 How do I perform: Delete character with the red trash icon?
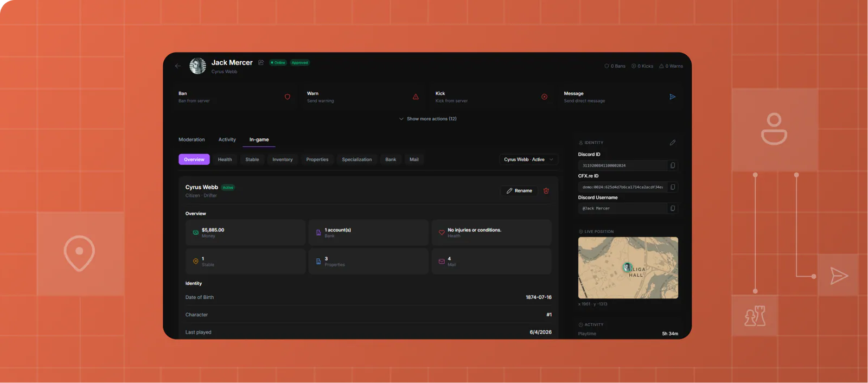pos(546,191)
